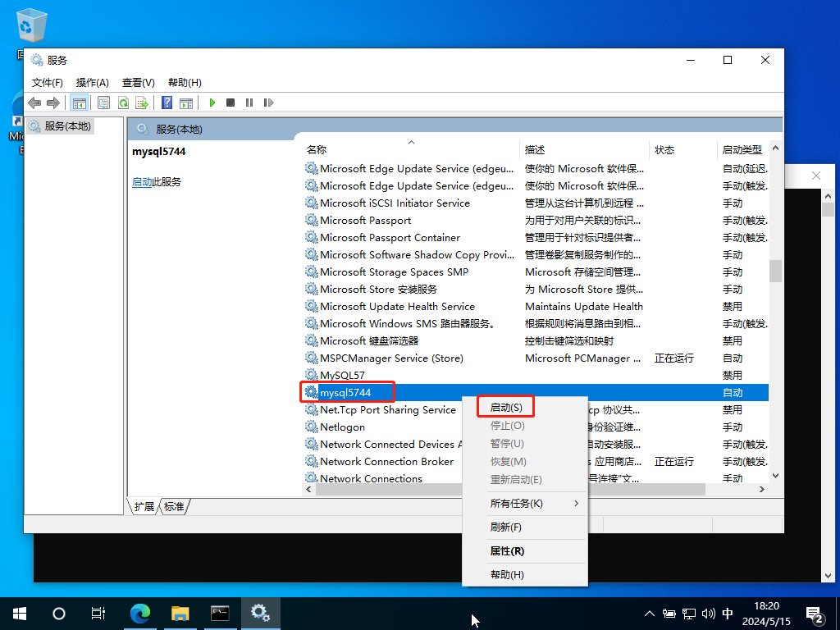The image size is (840, 630).
Task: Sort services by 名称 column header
Action: point(317,150)
